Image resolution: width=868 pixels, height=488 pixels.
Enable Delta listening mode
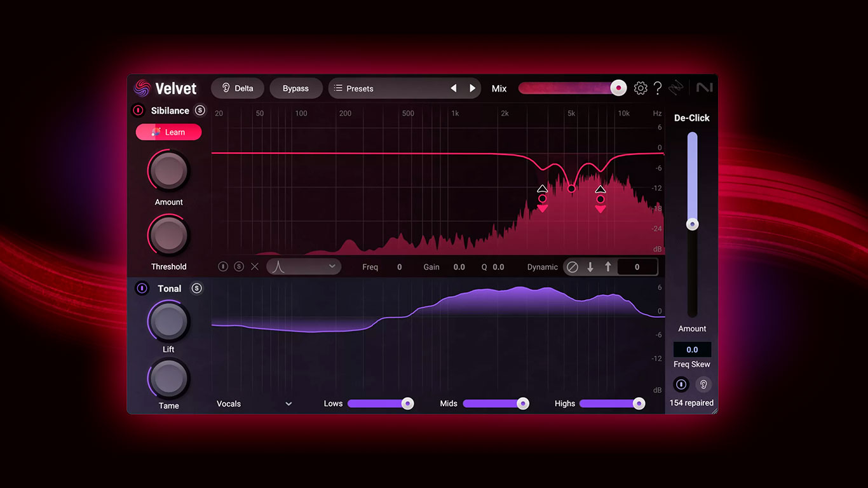click(x=238, y=88)
